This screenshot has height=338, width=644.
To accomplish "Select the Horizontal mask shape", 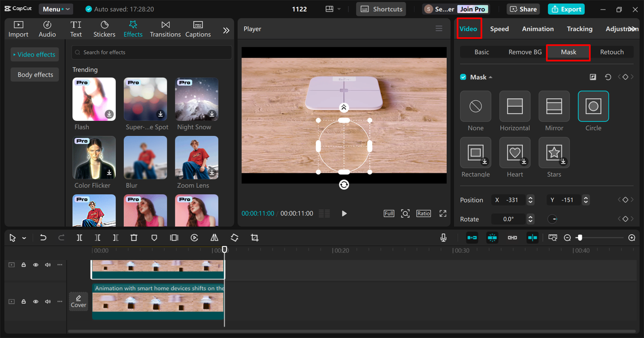I will coord(515,106).
